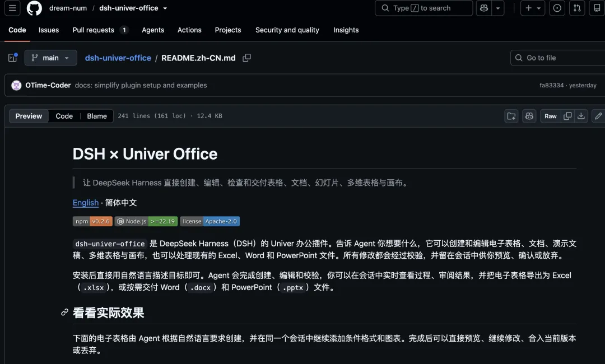Open the pull requests icon in header

[577, 8]
